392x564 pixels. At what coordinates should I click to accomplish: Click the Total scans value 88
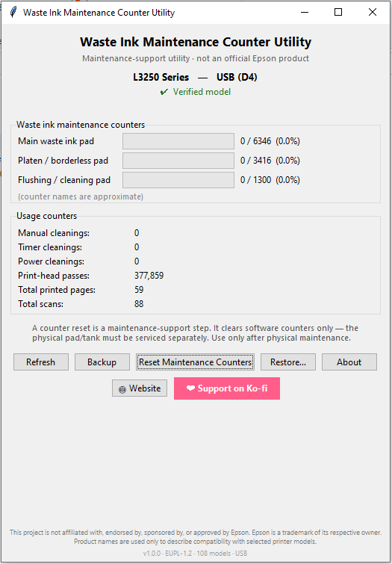click(x=139, y=304)
